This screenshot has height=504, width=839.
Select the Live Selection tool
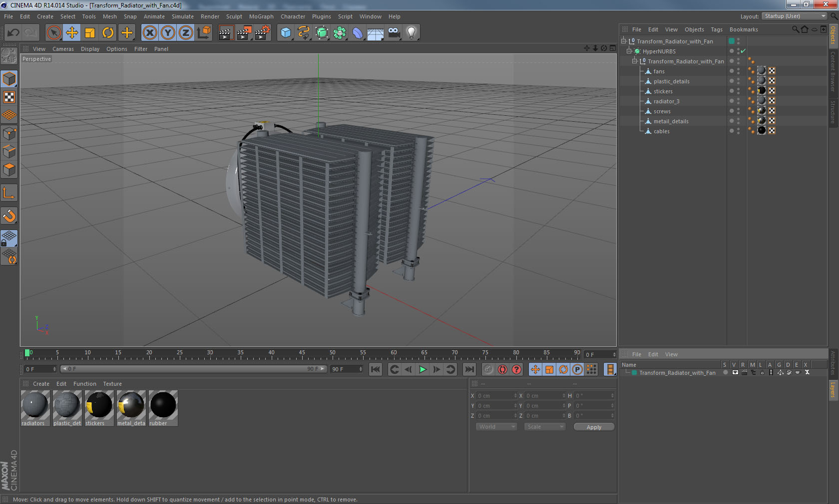point(53,33)
